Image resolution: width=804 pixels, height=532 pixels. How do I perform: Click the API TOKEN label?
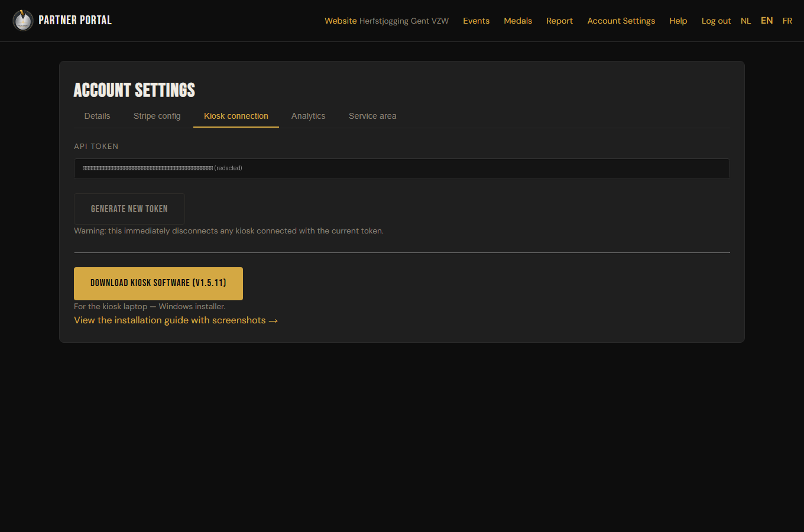(96, 147)
